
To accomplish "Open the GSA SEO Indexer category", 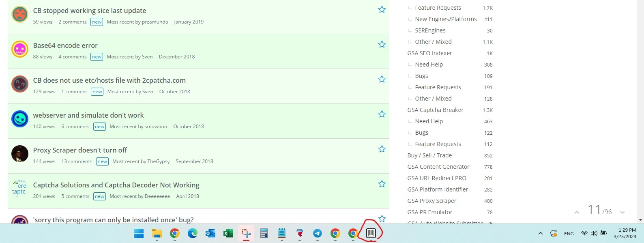I will [x=429, y=53].
